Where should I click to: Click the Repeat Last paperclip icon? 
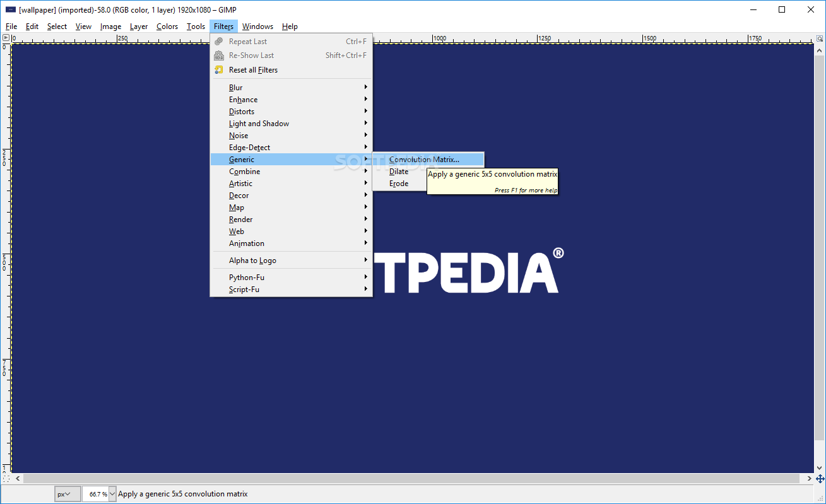click(219, 42)
